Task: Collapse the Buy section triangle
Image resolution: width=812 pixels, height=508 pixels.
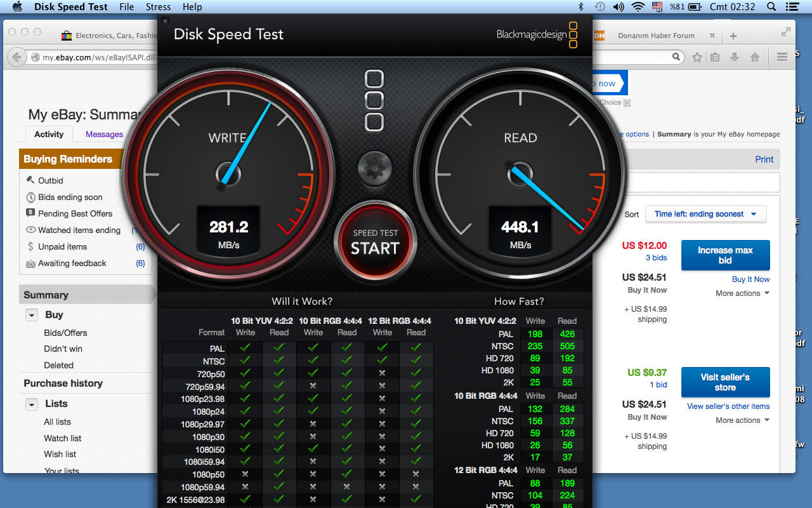Action: pos(32,315)
